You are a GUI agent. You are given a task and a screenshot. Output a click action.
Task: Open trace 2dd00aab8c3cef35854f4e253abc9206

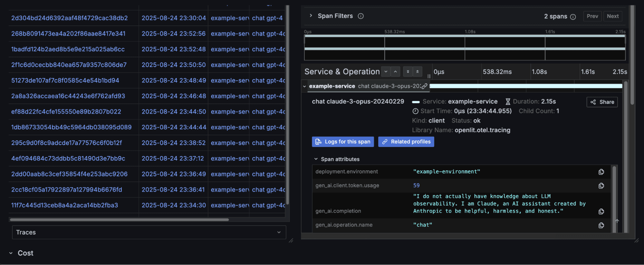pos(69,174)
